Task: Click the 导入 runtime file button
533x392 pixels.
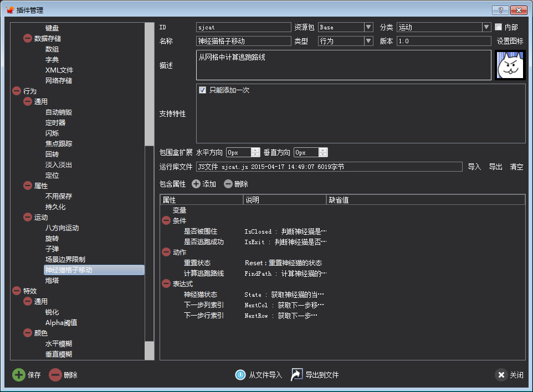Action: coord(474,167)
